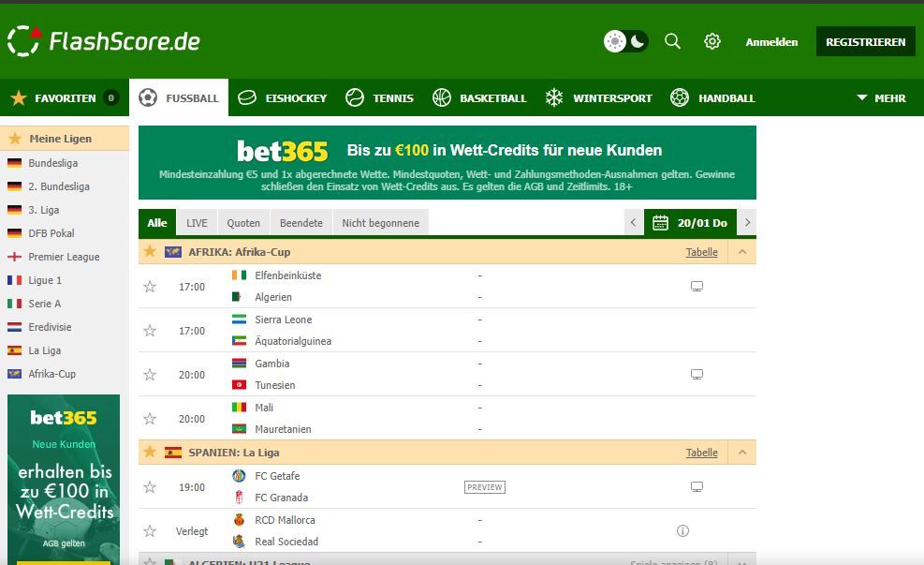Open Premier League sidebar link
This screenshot has height=565, width=924.
(x=65, y=257)
